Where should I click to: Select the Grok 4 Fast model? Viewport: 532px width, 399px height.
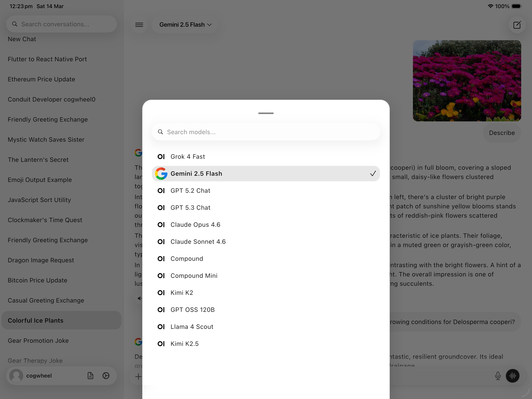pyautogui.click(x=266, y=157)
